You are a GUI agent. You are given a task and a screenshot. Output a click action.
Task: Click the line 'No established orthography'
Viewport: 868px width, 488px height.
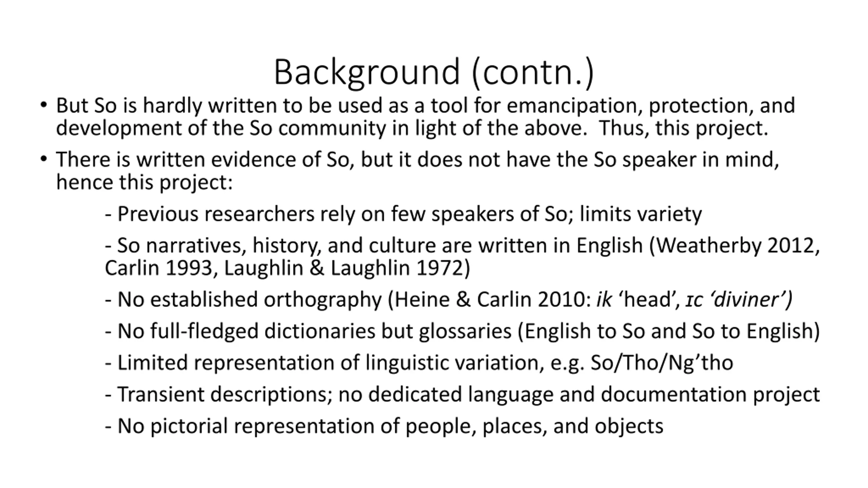[x=249, y=300]
